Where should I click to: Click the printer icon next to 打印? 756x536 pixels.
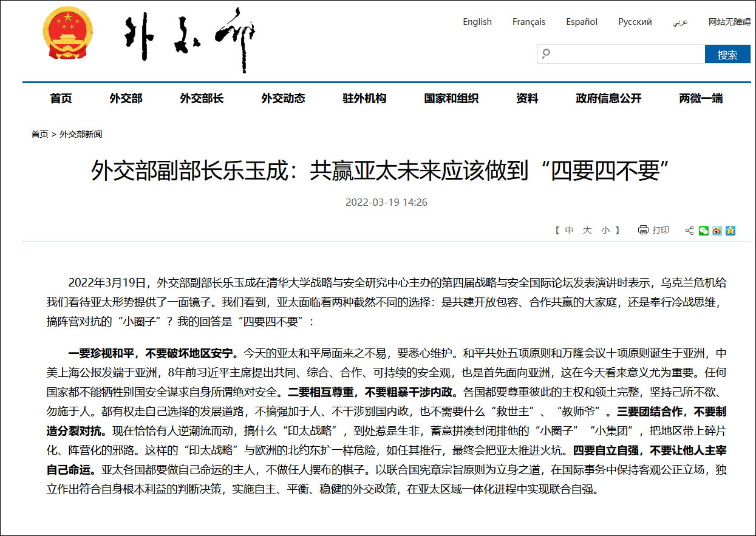pyautogui.click(x=643, y=230)
